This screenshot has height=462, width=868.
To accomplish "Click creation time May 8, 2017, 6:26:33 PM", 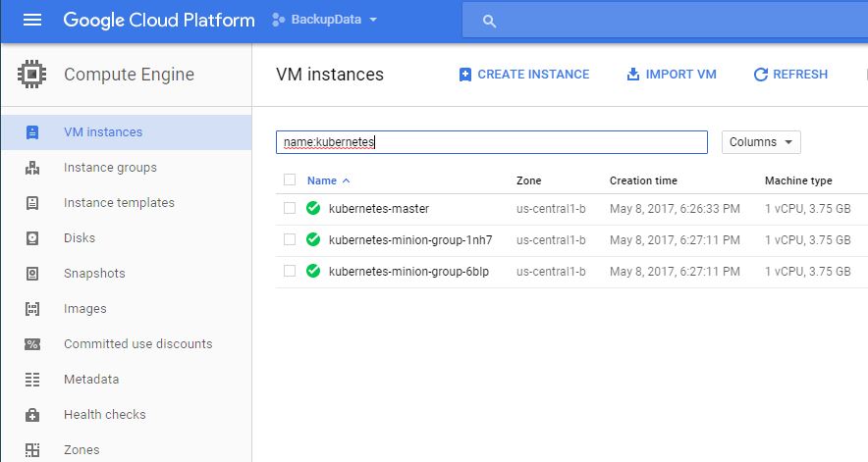I will click(x=675, y=209).
